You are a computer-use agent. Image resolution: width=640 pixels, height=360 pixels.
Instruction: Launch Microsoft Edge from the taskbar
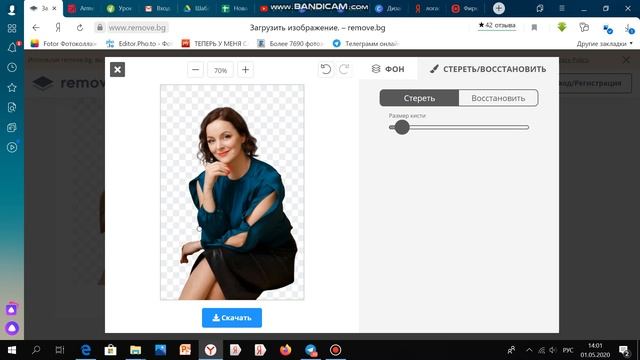click(x=86, y=350)
